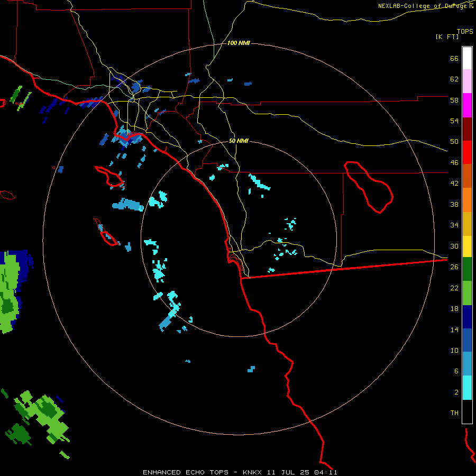Image resolution: width=476 pixels, height=476 pixels.
Task: Click the 66 legend value
Action: click(454, 58)
